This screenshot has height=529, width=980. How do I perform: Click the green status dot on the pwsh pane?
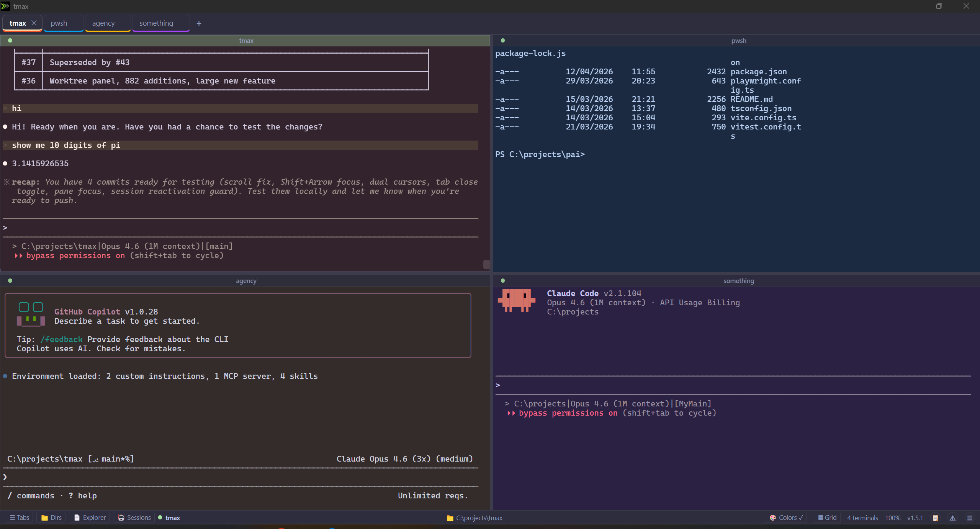[x=502, y=40]
